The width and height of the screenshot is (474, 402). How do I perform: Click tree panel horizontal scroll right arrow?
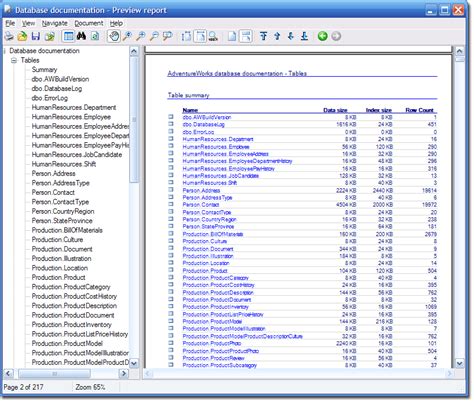pyautogui.click(x=124, y=374)
